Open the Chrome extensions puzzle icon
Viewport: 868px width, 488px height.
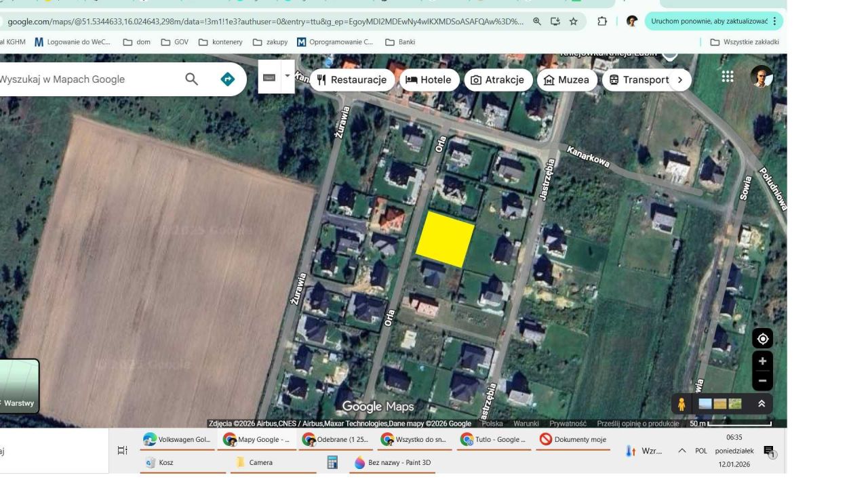[x=601, y=21]
